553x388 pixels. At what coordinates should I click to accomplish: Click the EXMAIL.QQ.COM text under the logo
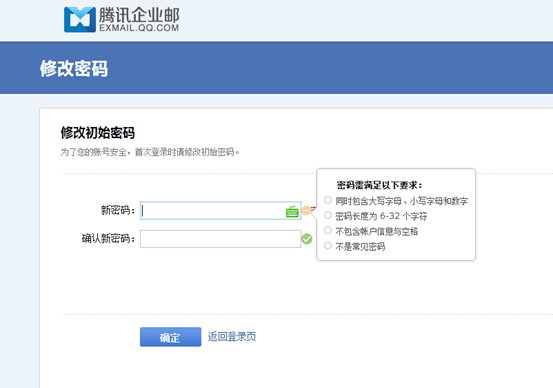[139, 28]
